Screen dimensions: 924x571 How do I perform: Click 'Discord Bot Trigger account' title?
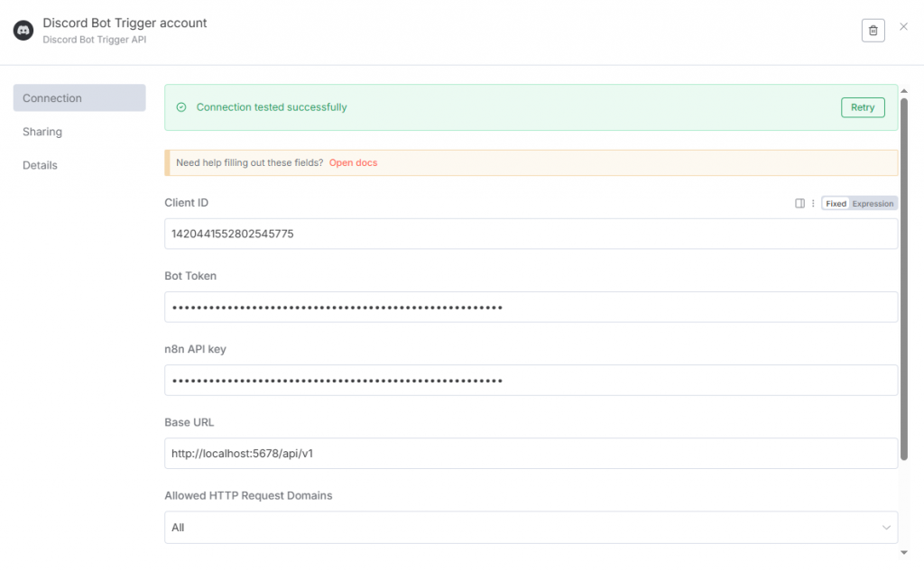click(125, 23)
